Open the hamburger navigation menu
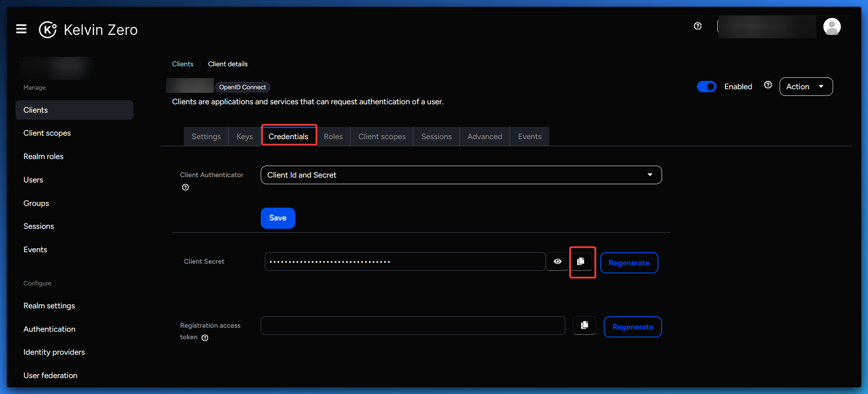868x394 pixels. [21, 29]
